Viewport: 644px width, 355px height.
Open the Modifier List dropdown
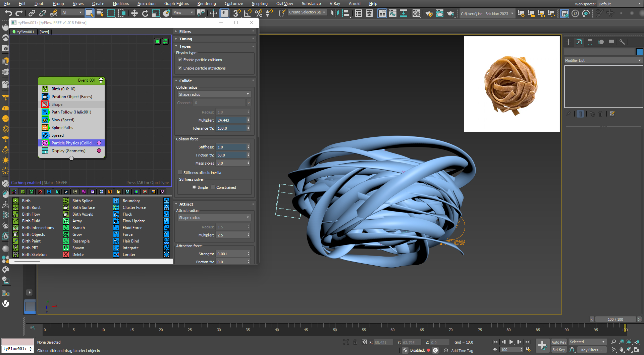603,60
